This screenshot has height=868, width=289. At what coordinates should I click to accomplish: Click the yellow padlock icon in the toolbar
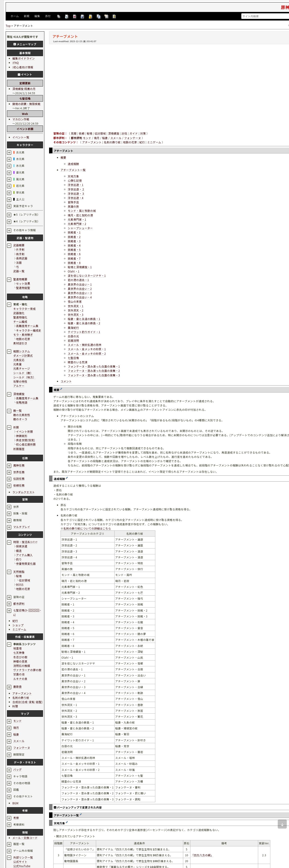click(90, 16)
